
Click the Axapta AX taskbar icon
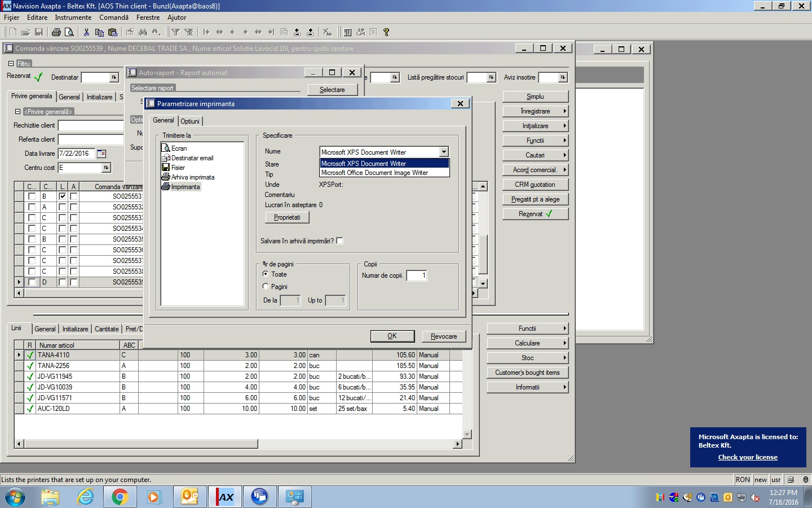[225, 497]
